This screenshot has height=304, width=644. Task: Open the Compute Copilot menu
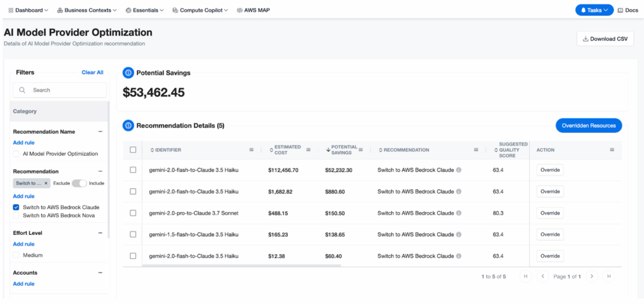coord(200,10)
